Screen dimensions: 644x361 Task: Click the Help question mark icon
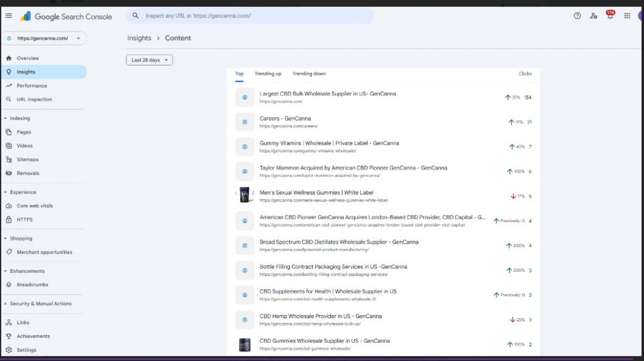point(577,16)
